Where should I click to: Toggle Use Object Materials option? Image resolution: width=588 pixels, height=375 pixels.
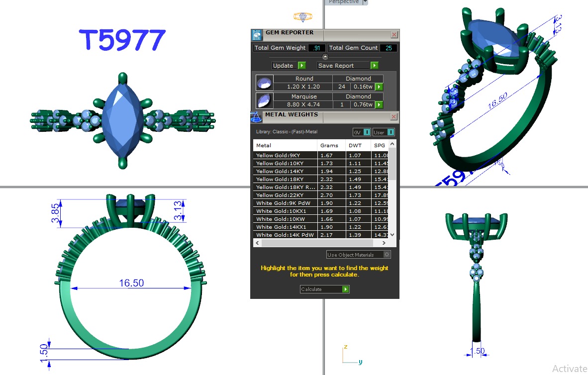[x=387, y=254]
